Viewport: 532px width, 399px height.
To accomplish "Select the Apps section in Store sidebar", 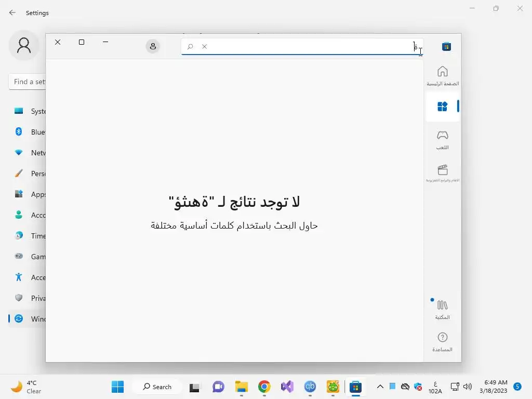I will [x=443, y=107].
